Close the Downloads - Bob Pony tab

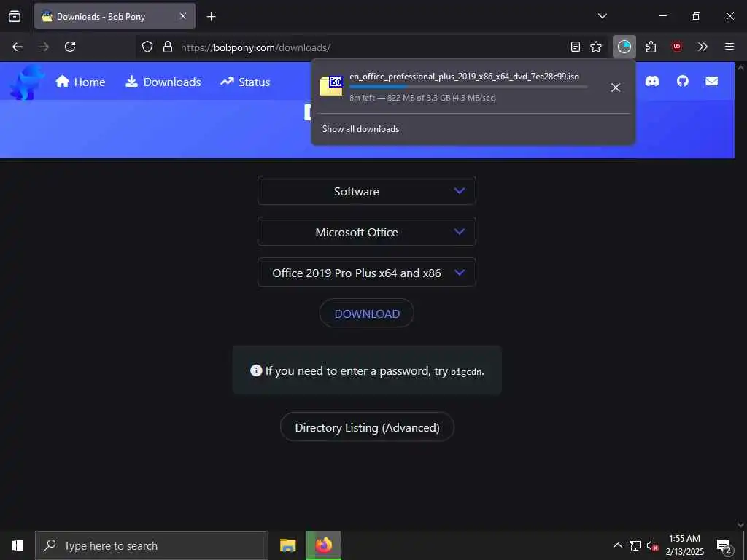click(183, 16)
